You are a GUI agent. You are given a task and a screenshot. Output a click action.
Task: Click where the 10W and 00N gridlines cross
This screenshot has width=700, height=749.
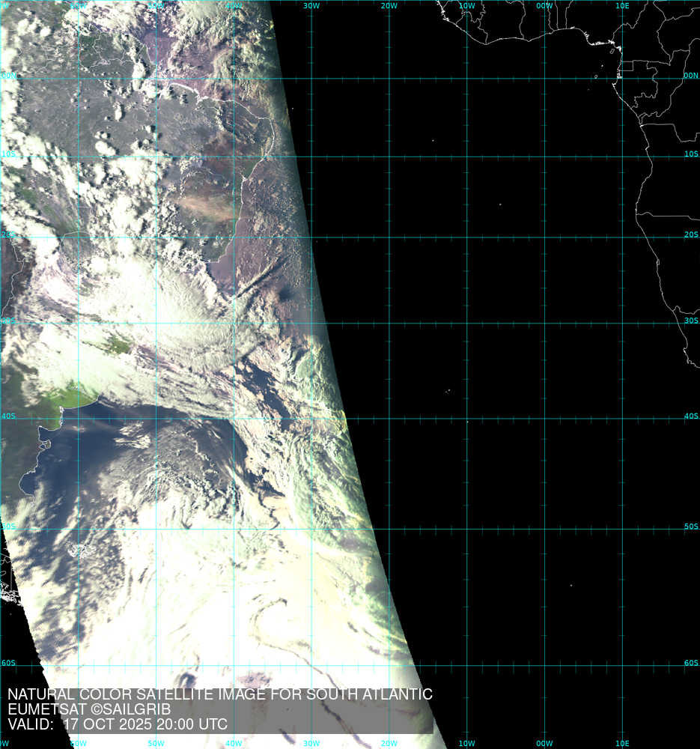pyautogui.click(x=466, y=79)
